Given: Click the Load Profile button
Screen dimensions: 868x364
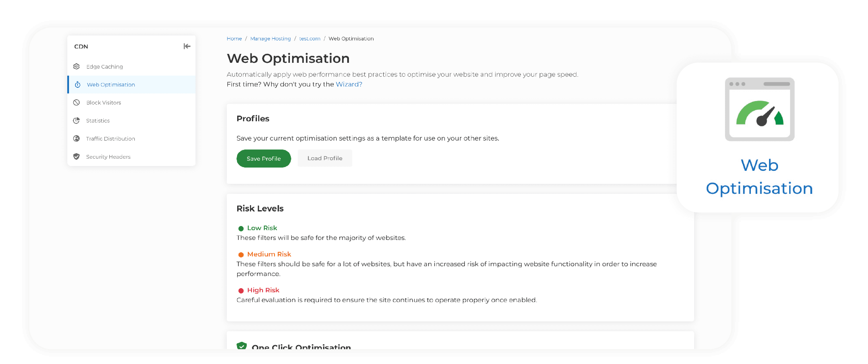Looking at the screenshot, I should (x=325, y=158).
